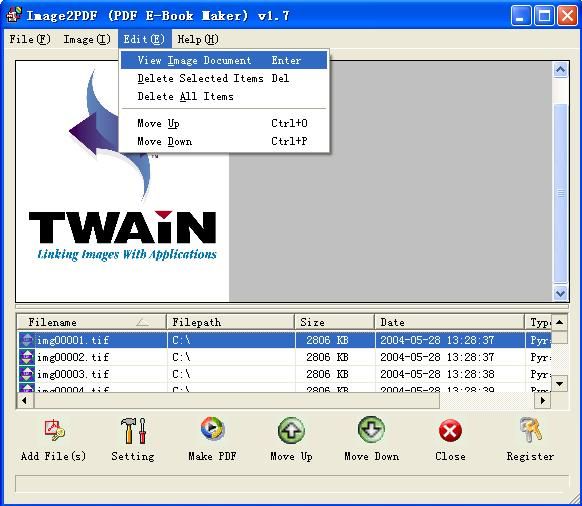This screenshot has height=506, width=582.
Task: Select the img00003.tif row
Action: click(285, 374)
